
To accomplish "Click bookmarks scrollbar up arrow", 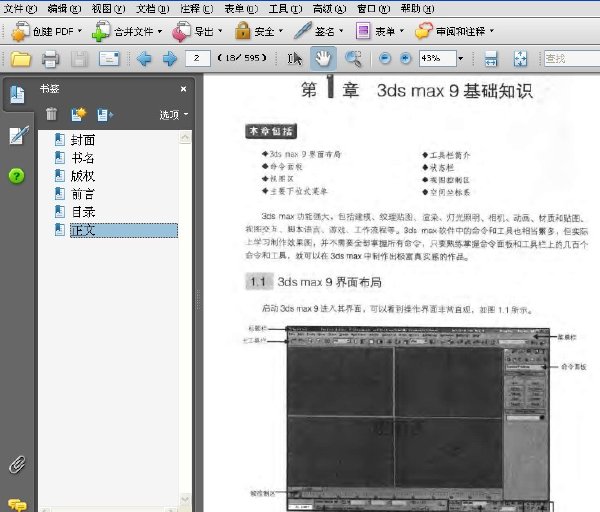I will tap(185, 138).
